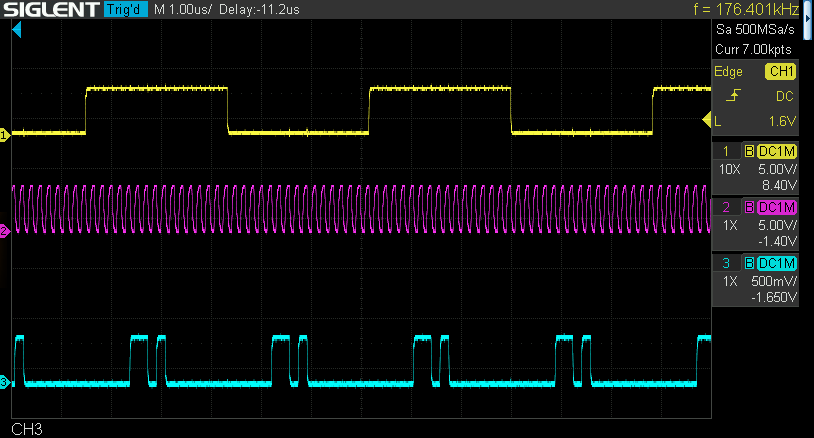Click the Delay -11.2us readout
The image size is (814, 438).
(278, 11)
